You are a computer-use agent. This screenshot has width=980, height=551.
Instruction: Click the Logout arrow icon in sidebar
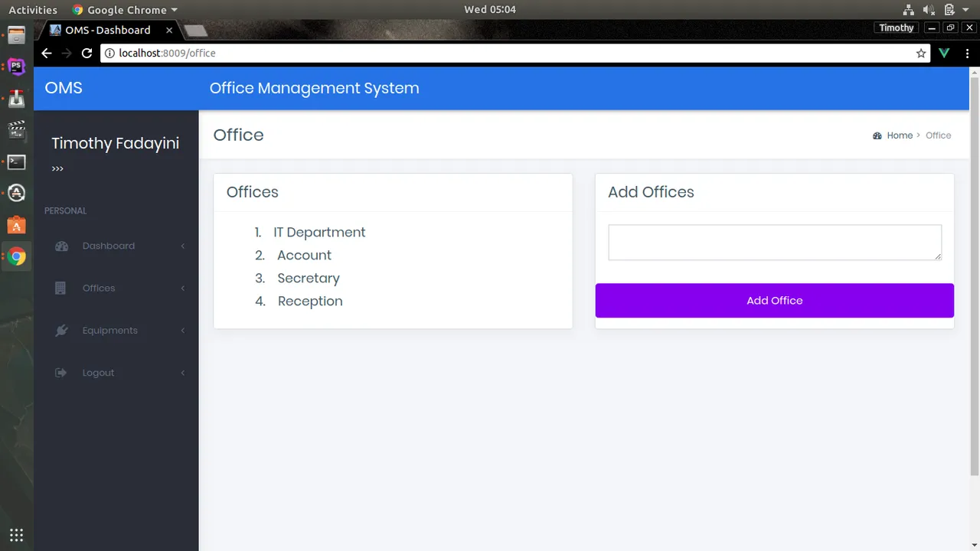point(61,373)
